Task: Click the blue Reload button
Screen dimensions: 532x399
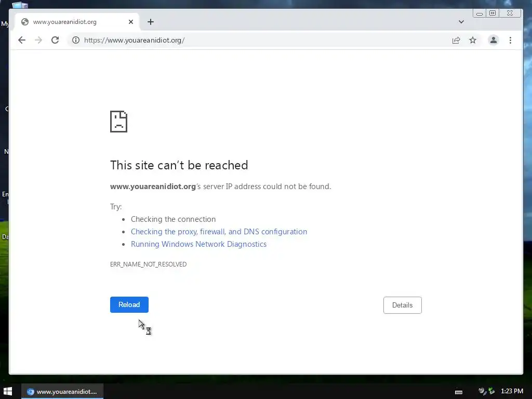Action: [129, 304]
